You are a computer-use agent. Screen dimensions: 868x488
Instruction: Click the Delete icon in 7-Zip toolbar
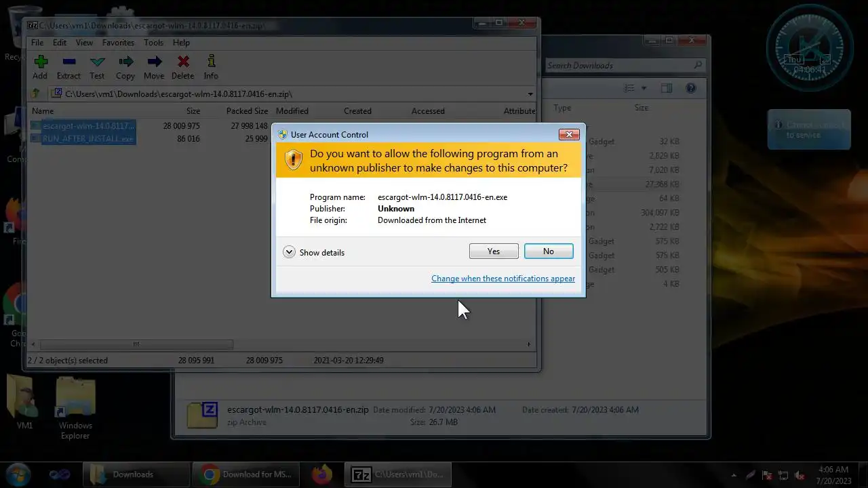[182, 62]
